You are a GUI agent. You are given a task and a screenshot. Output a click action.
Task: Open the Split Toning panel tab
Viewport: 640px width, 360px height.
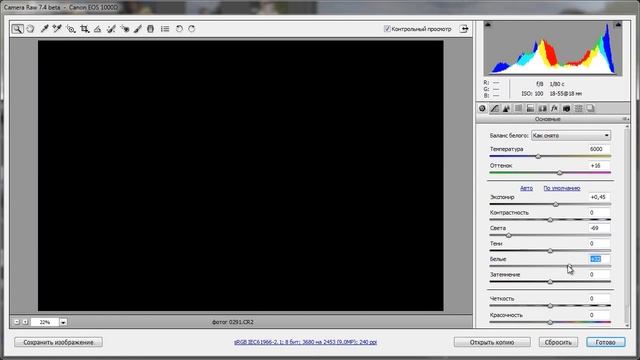coord(530,109)
